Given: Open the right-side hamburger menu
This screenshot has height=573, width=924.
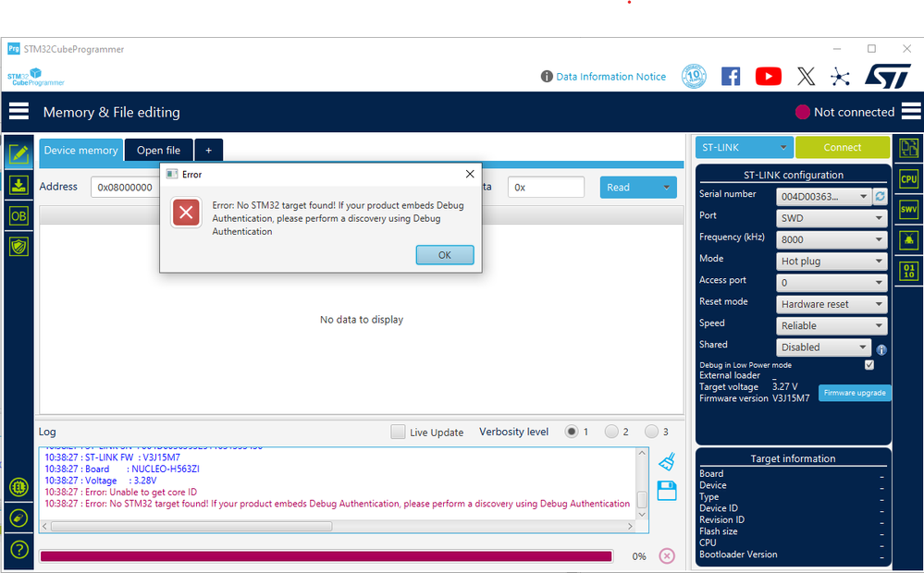Looking at the screenshot, I should coord(911,111).
